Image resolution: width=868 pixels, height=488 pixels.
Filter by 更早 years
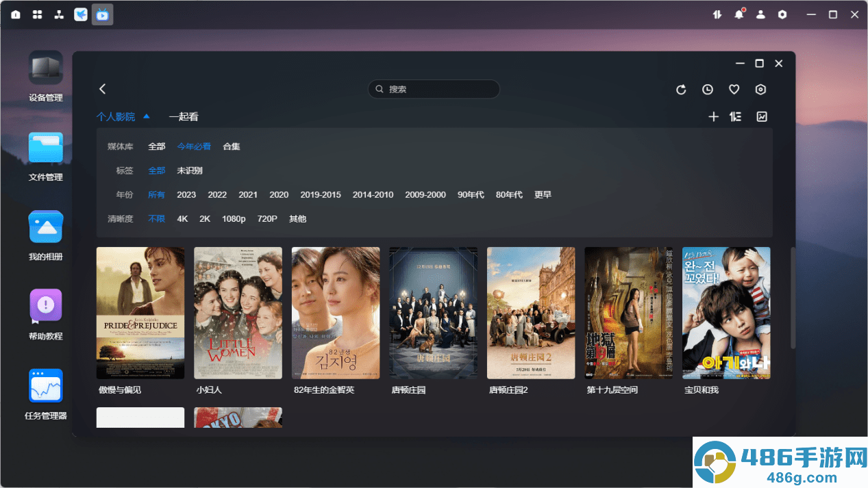[543, 195]
